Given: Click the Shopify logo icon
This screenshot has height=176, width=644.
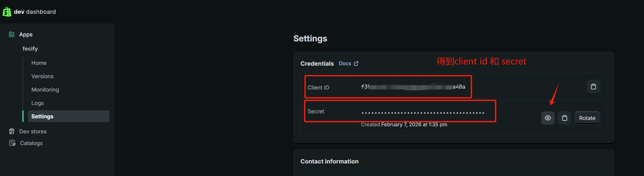Looking at the screenshot, I should pyautogui.click(x=7, y=12).
